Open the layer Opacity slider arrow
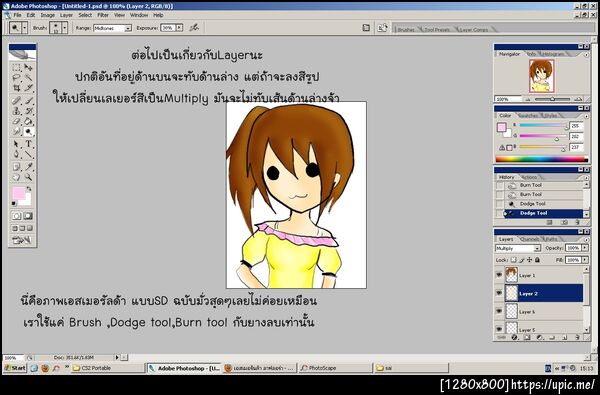This screenshot has height=395, width=600. (x=585, y=248)
